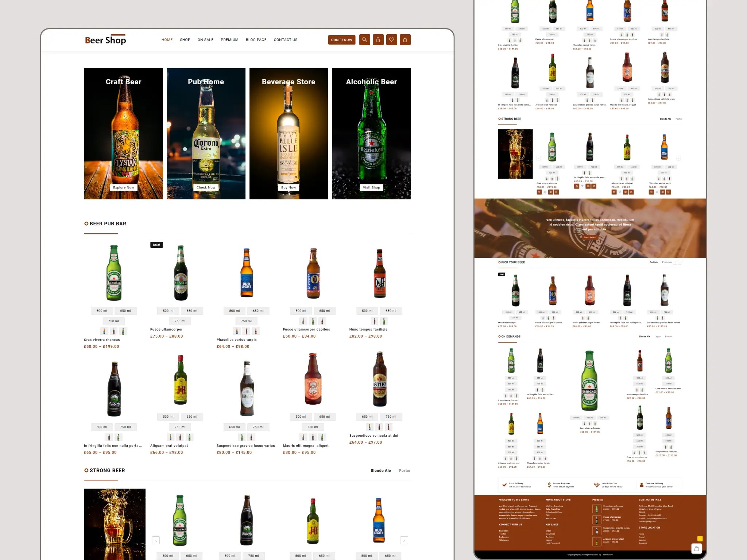Open the ON SALE menu item
This screenshot has height=560, width=747.
[205, 40]
